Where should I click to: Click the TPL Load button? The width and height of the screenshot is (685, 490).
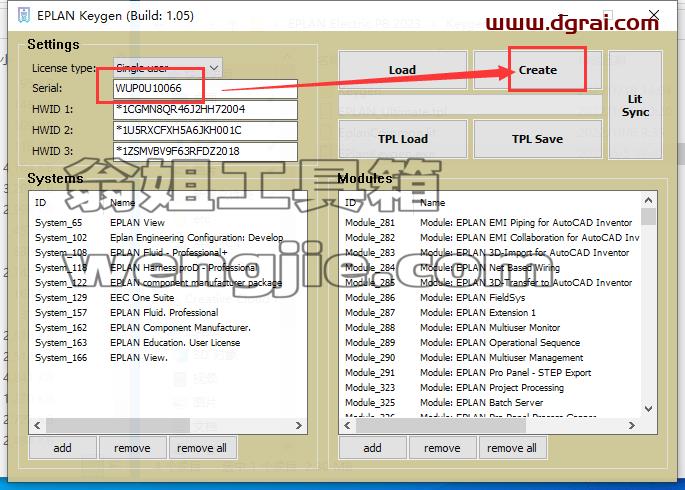coord(402,139)
